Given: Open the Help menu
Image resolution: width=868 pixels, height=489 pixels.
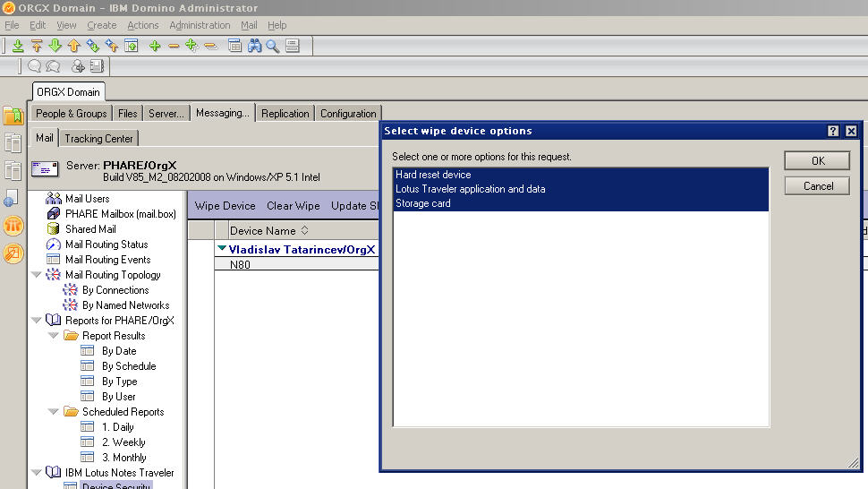Looking at the screenshot, I should [277, 25].
